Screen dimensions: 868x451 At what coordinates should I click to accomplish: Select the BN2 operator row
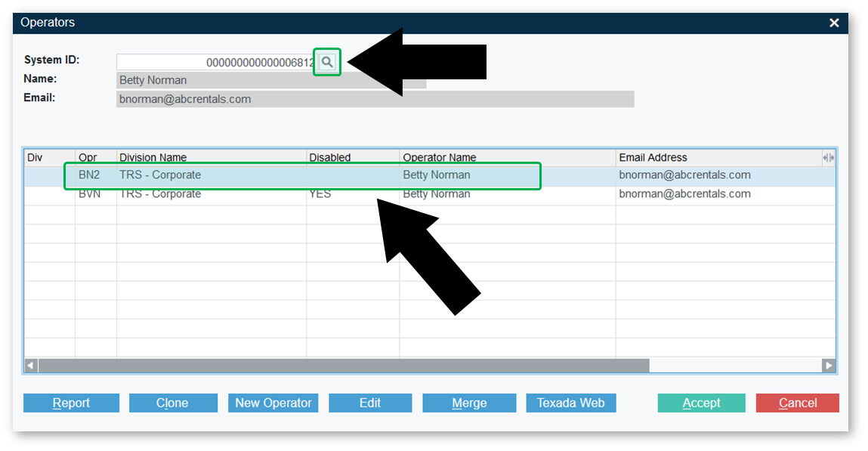(302, 175)
